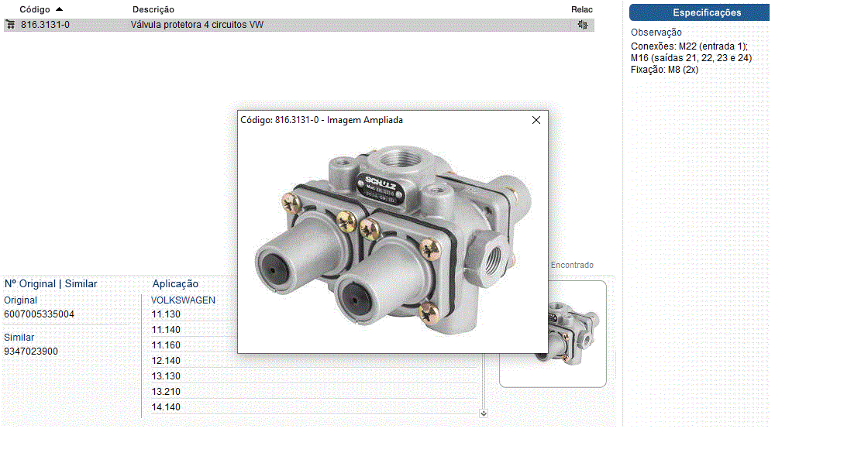Click the enlarged valve product image
The width and height of the screenshot is (868, 463).
point(391,236)
